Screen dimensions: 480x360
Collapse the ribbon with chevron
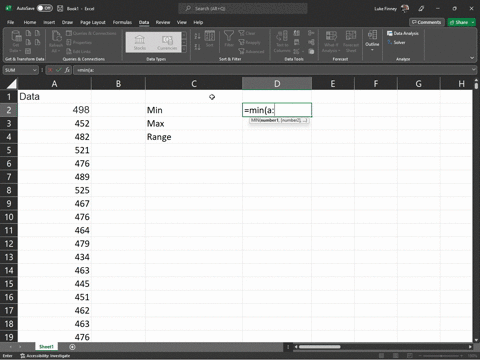472,58
